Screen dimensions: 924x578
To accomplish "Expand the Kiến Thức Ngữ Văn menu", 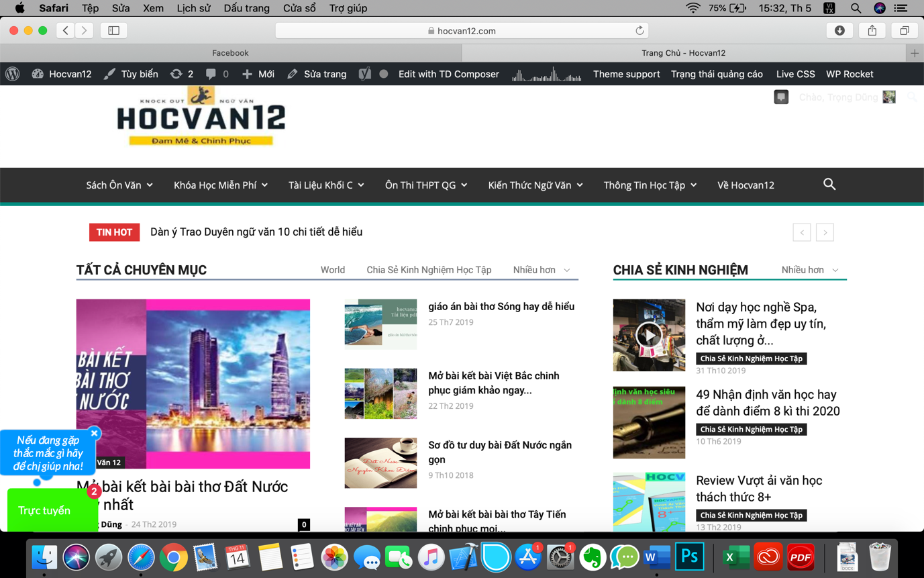I will (x=535, y=185).
